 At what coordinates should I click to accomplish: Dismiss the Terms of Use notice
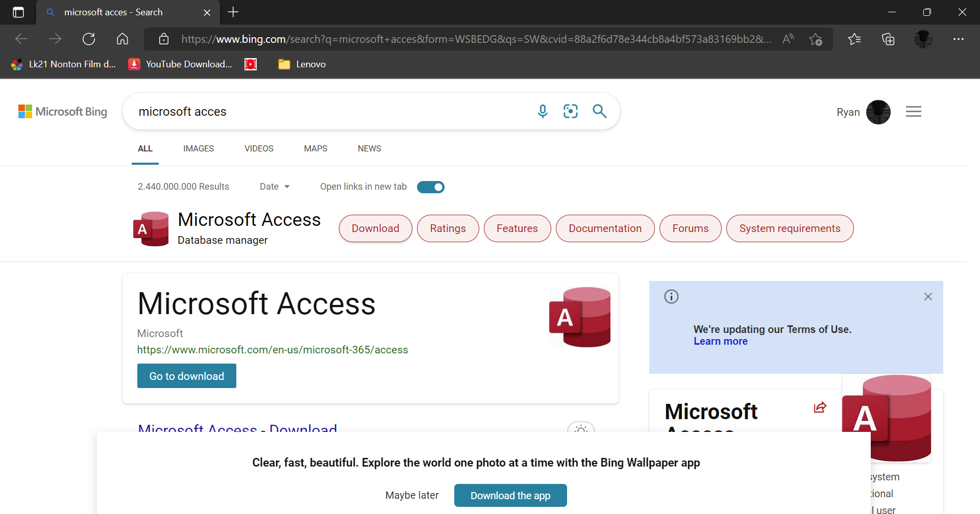(928, 296)
